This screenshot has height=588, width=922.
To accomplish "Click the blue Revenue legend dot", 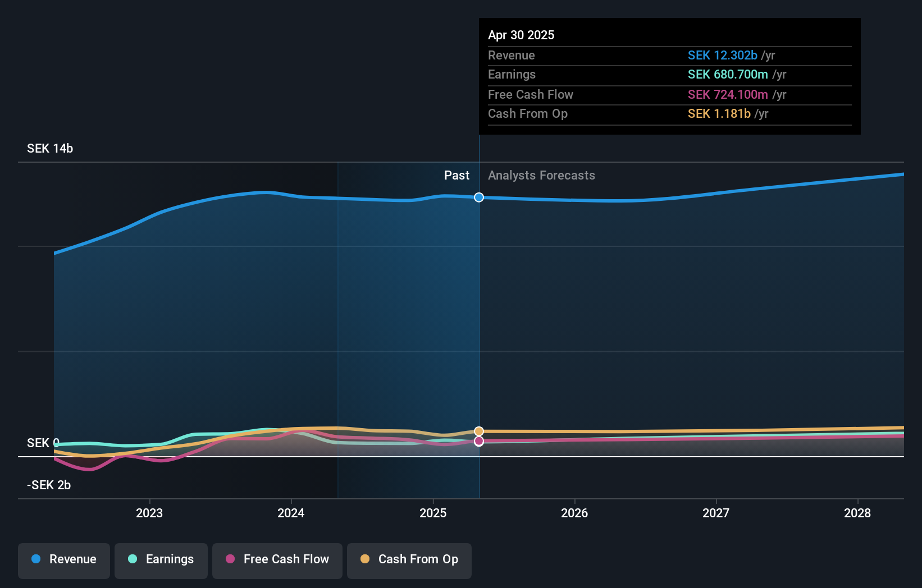I will tap(36, 559).
